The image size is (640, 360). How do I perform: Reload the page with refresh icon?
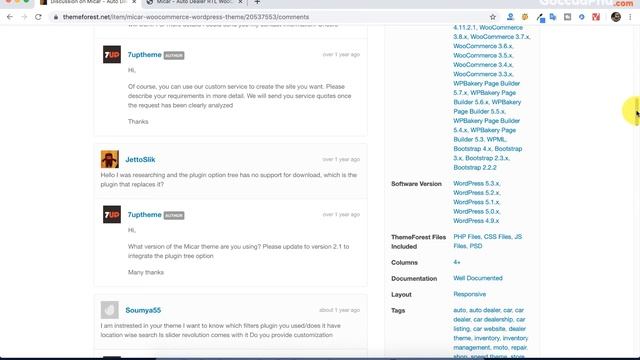(38, 17)
